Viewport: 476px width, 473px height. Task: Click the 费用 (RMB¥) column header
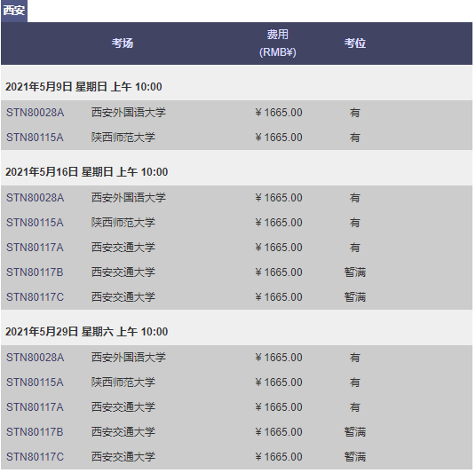pyautogui.click(x=277, y=43)
